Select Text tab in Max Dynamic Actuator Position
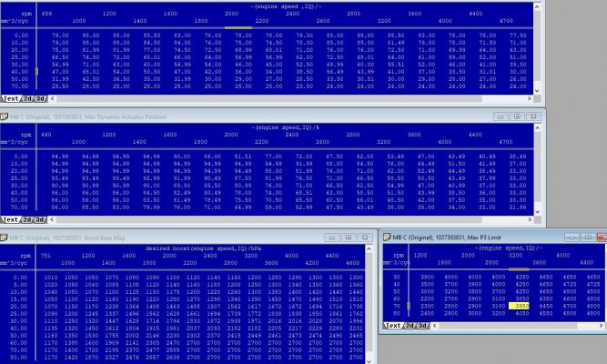The image size is (607, 364). (x=11, y=219)
